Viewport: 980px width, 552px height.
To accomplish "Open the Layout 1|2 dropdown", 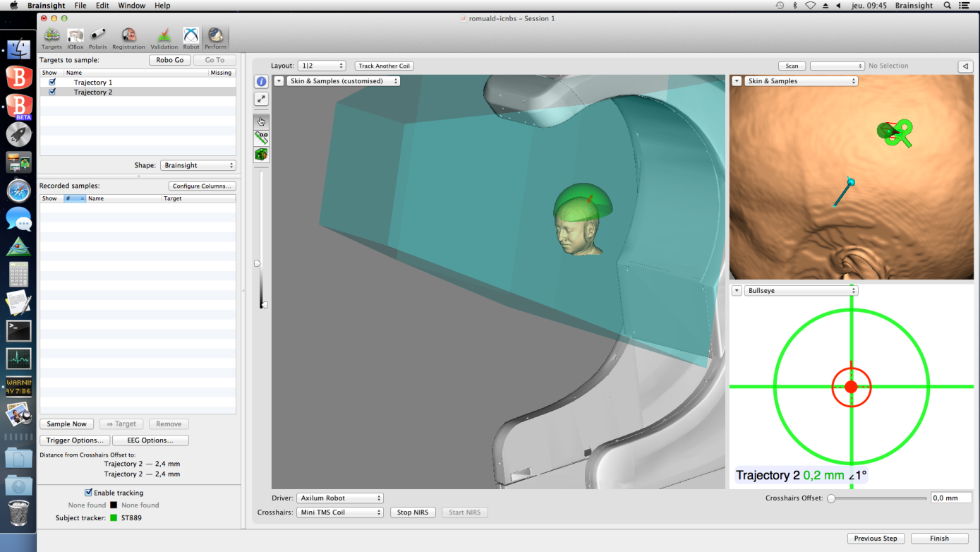I will [x=322, y=66].
